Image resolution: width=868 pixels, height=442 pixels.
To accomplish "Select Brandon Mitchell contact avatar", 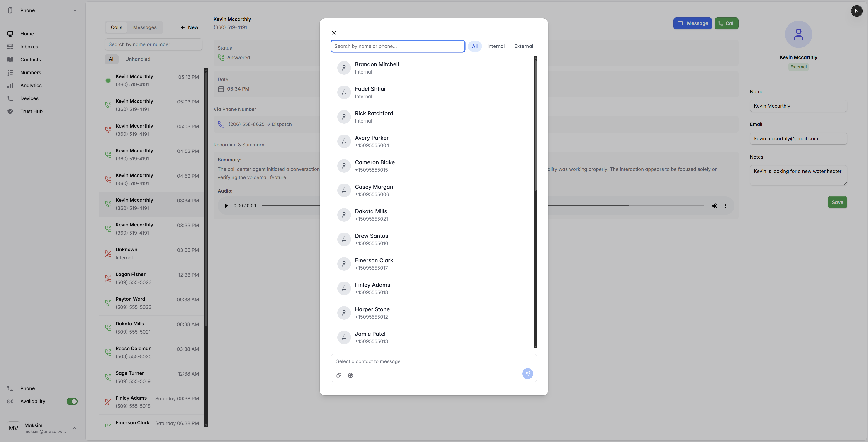I will [344, 68].
